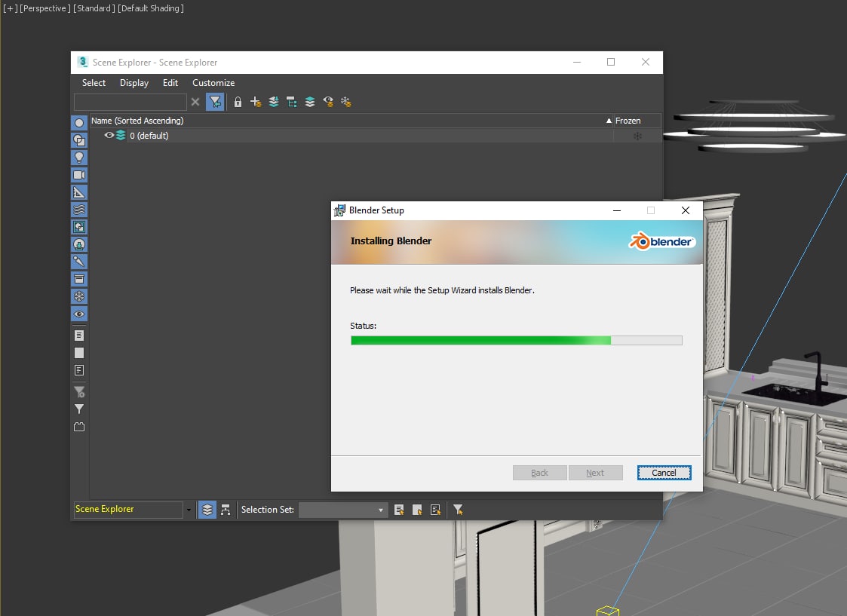Toggle Display Lights filter (lightbulb icon)
The height and width of the screenshot is (616, 847).
pos(79,157)
